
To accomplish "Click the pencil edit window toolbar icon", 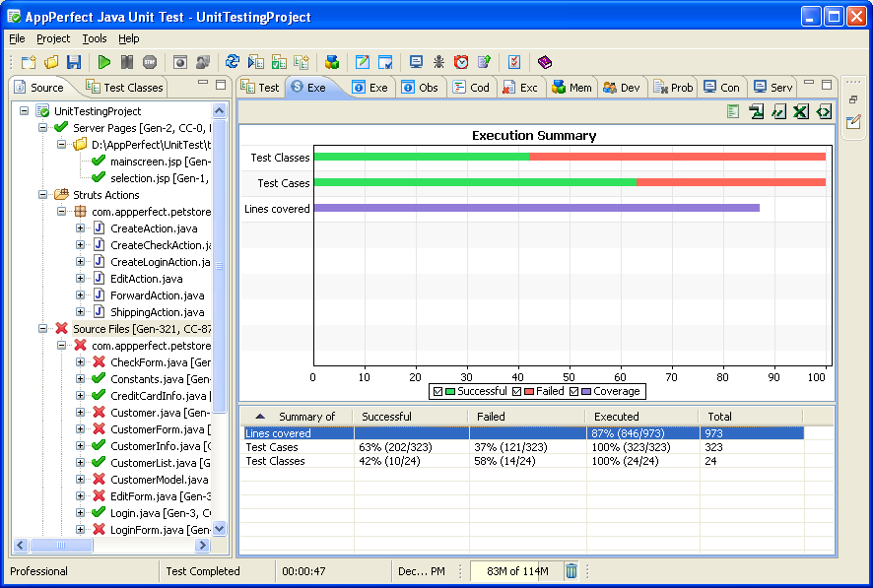I will (362, 62).
